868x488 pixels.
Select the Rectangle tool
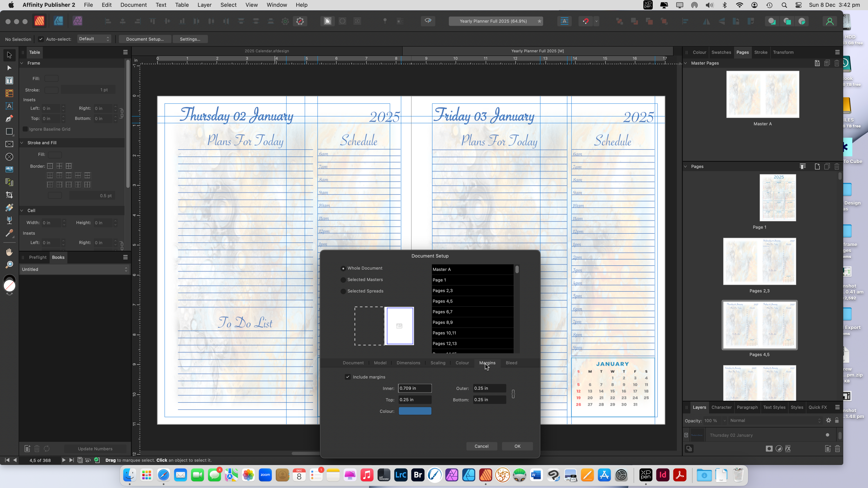tap(9, 131)
